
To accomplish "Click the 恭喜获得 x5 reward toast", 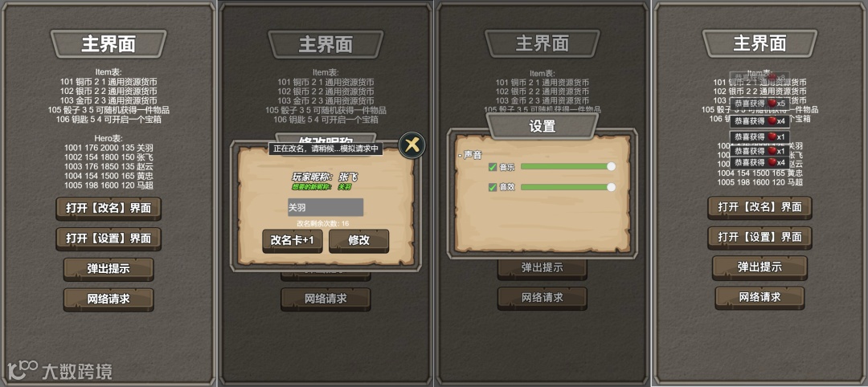I will [759, 104].
